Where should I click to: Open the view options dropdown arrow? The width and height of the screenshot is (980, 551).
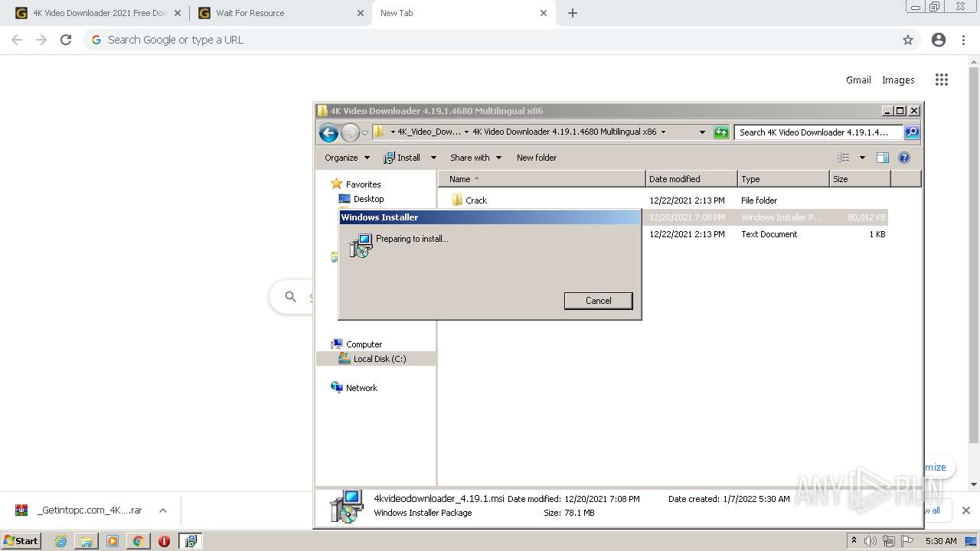pyautogui.click(x=861, y=158)
